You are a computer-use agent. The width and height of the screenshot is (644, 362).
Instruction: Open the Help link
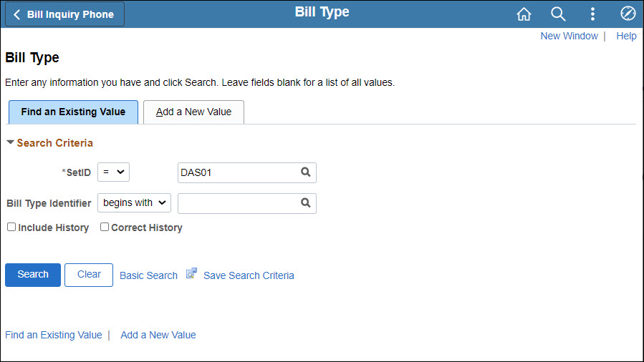626,36
